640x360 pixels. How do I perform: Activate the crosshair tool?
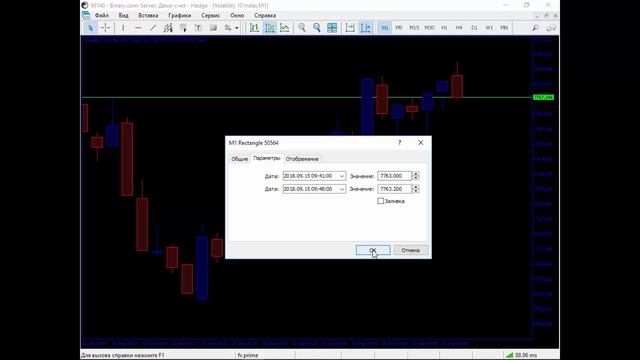tap(105, 28)
